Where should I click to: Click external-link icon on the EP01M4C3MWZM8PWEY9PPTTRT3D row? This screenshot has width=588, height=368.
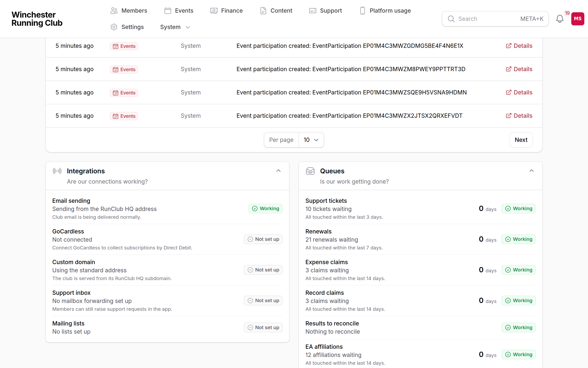click(509, 69)
